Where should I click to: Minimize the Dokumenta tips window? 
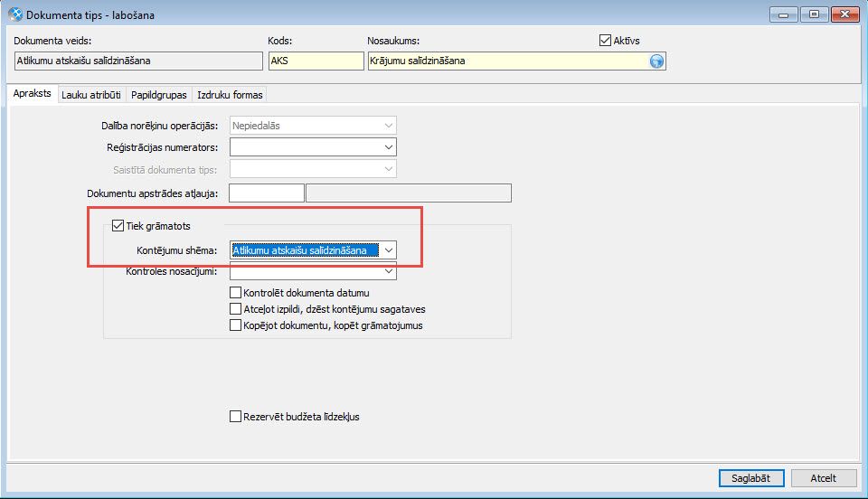[783, 14]
